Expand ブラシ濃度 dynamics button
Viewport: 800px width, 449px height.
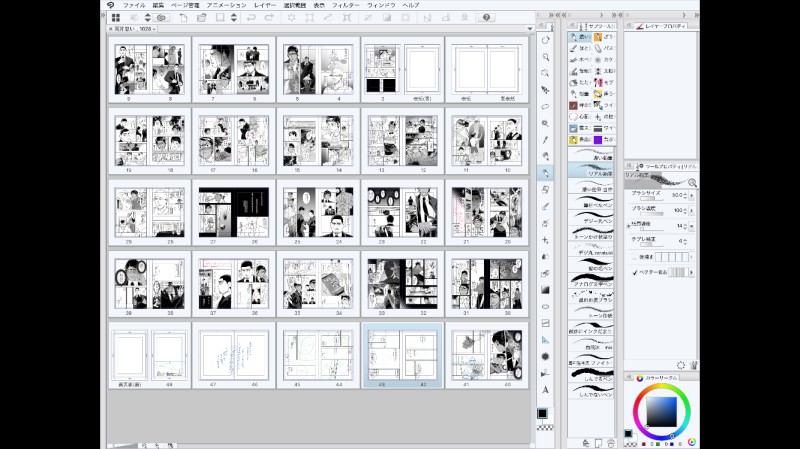(692, 210)
